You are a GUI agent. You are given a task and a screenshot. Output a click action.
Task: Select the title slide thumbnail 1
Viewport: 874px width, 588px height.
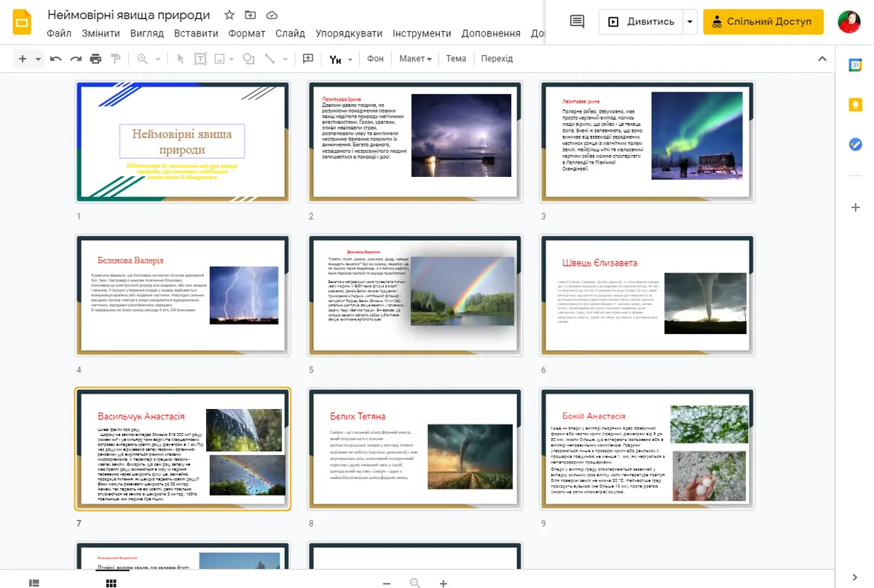pyautogui.click(x=183, y=142)
